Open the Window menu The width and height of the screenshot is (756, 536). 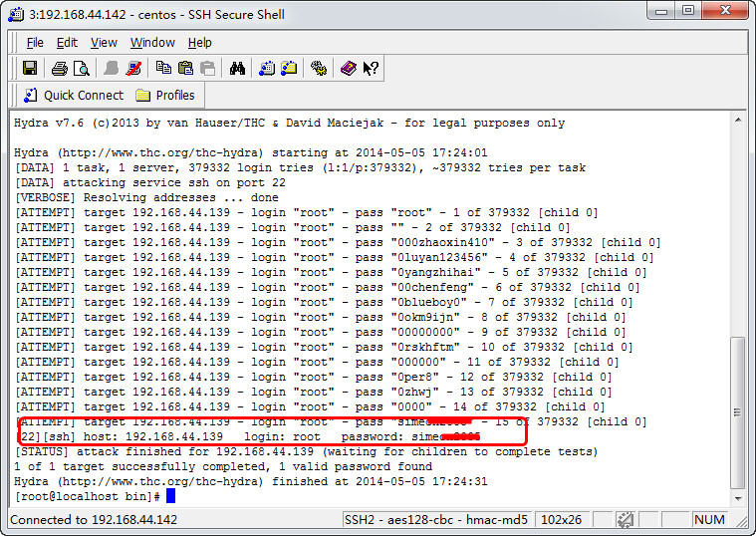152,43
